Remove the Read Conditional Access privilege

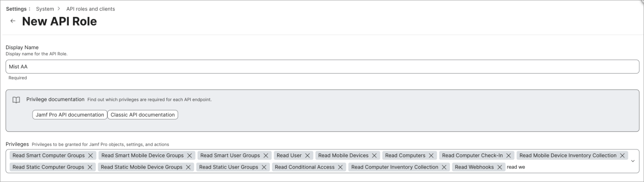[340, 167]
